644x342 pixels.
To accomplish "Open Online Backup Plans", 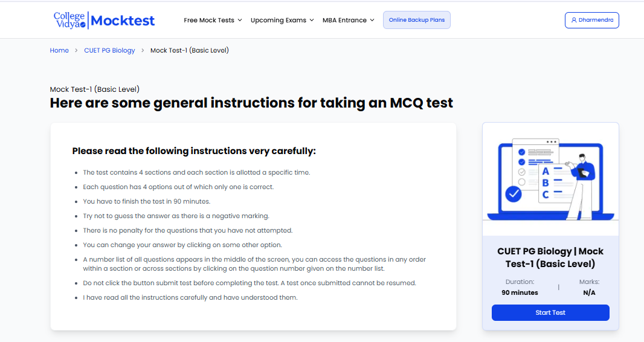I will (417, 20).
